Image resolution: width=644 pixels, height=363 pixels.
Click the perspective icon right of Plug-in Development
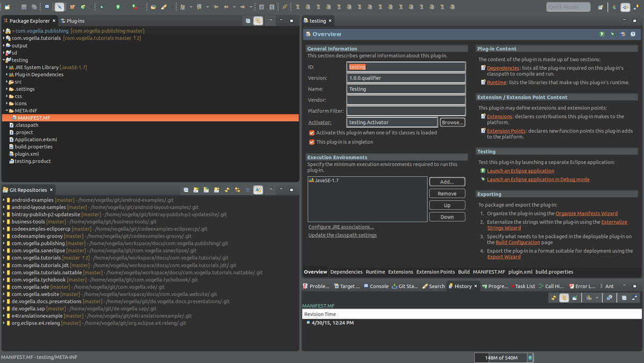pyautogui.click(x=636, y=7)
